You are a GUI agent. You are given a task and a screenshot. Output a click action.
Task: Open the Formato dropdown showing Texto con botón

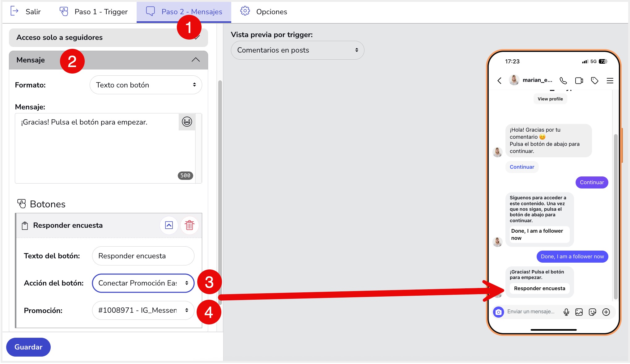click(146, 85)
